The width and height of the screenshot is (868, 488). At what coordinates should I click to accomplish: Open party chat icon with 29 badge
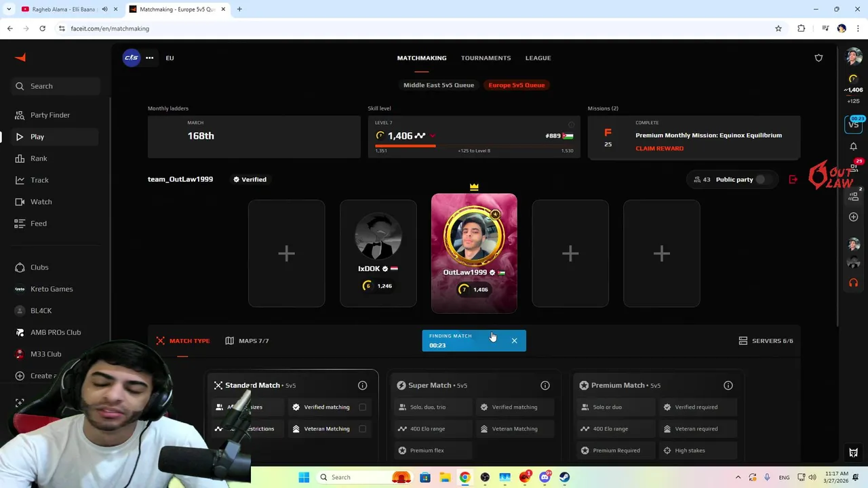click(x=854, y=167)
